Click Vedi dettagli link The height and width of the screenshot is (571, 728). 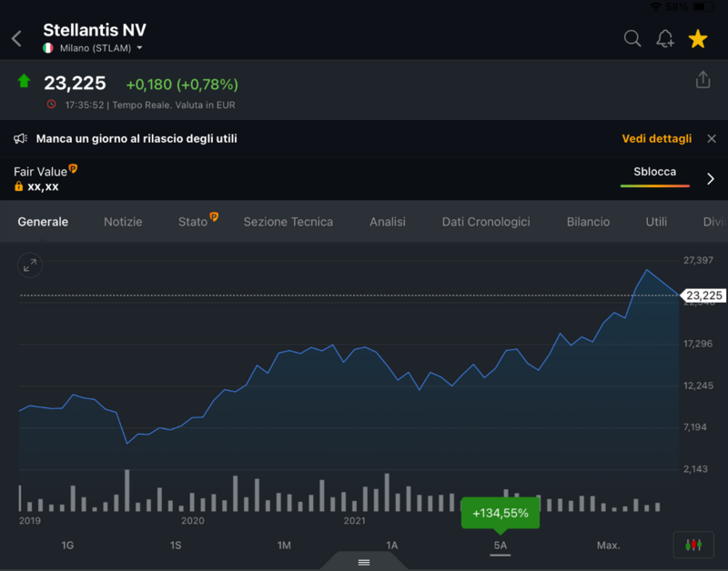pyautogui.click(x=657, y=138)
